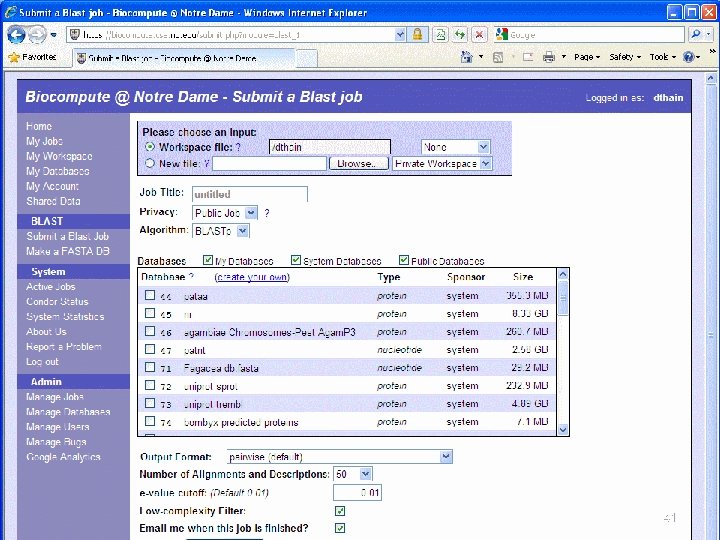Click the workspace file path field
The height and width of the screenshot is (540, 720).
[330, 147]
